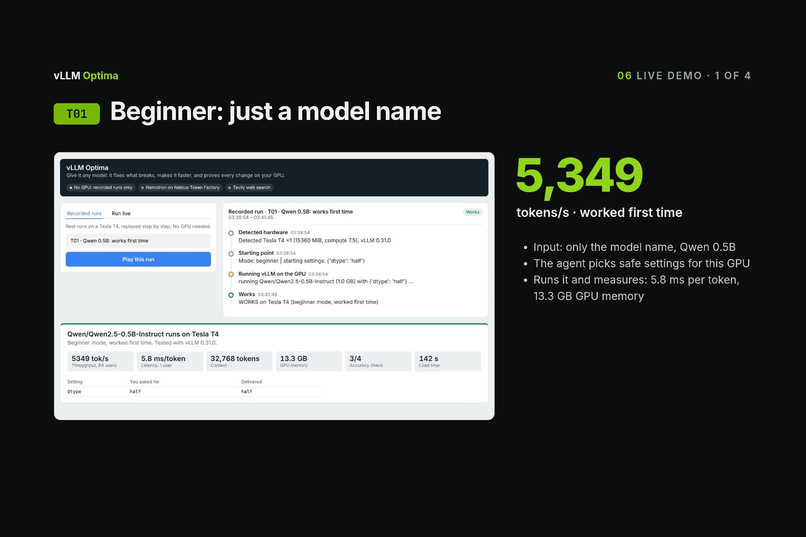
Task: Click the running Qwen/Qwen2.5-0.5B-Instruct detail line
Action: point(325,281)
